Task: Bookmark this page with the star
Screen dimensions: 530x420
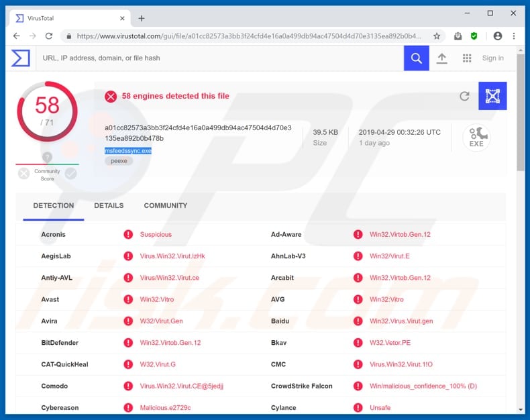Action: 437,36
